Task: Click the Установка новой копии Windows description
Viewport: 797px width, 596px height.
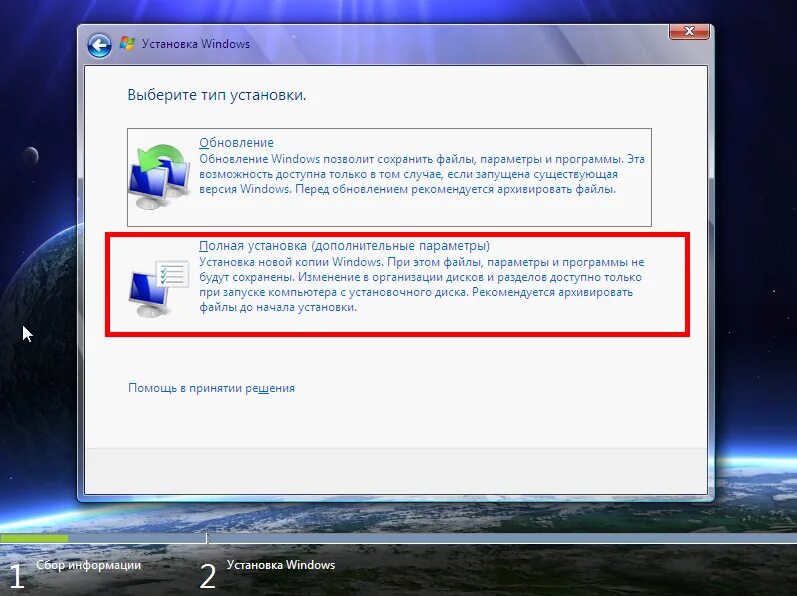Action: [421, 285]
